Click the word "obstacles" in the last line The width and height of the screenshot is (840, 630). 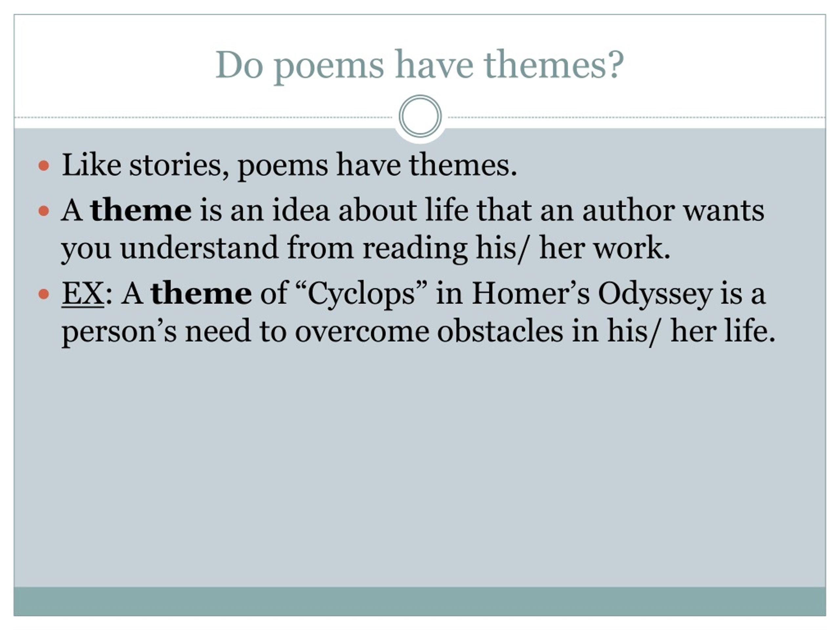point(500,331)
